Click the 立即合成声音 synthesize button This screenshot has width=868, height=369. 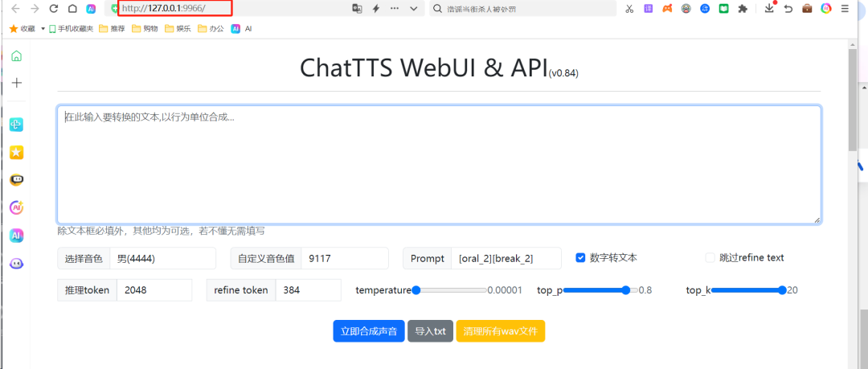tap(369, 331)
